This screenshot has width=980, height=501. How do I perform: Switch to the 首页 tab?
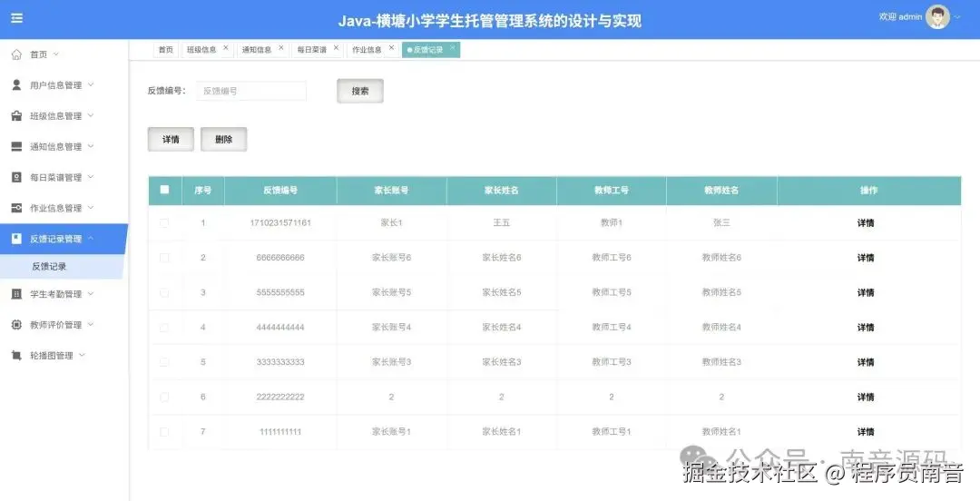click(x=166, y=50)
